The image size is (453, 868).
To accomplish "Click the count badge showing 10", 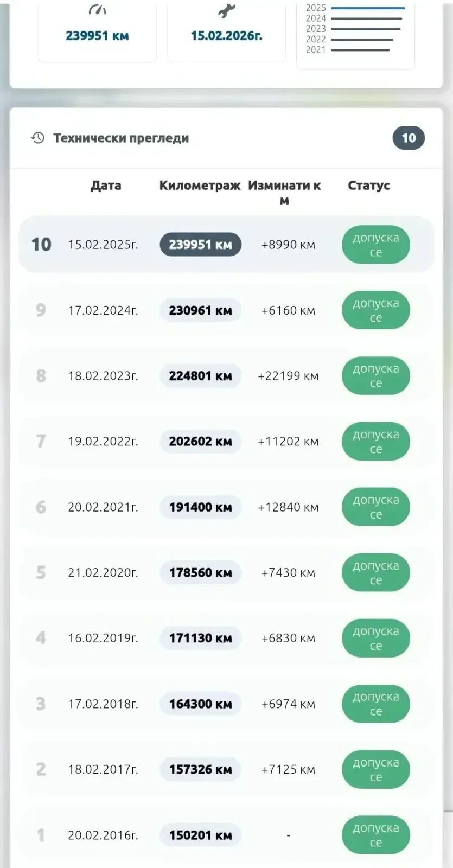I will [x=409, y=138].
